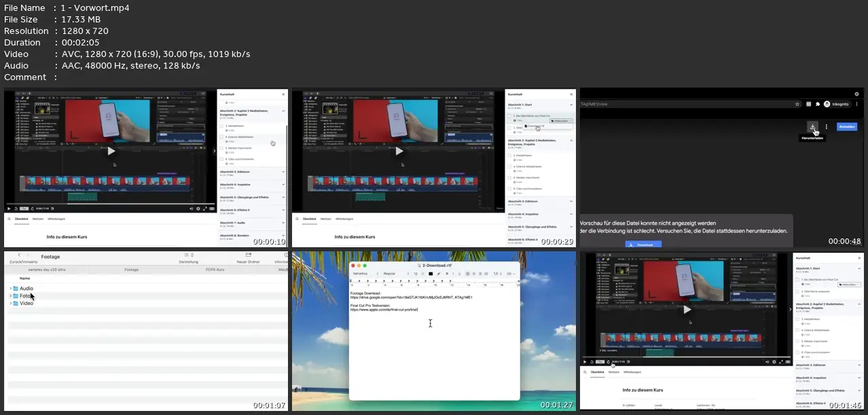The image size is (868, 415).
Task: Click the big play overlay in 00:01:46 thumbnail
Action: [687, 310]
